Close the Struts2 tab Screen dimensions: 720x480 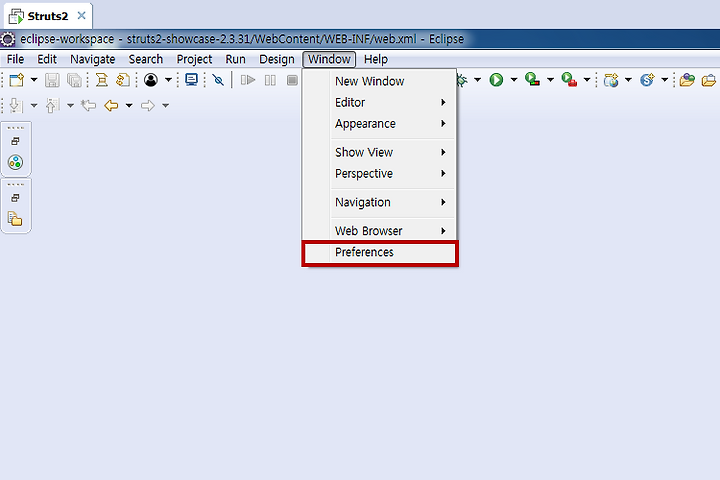tap(82, 16)
